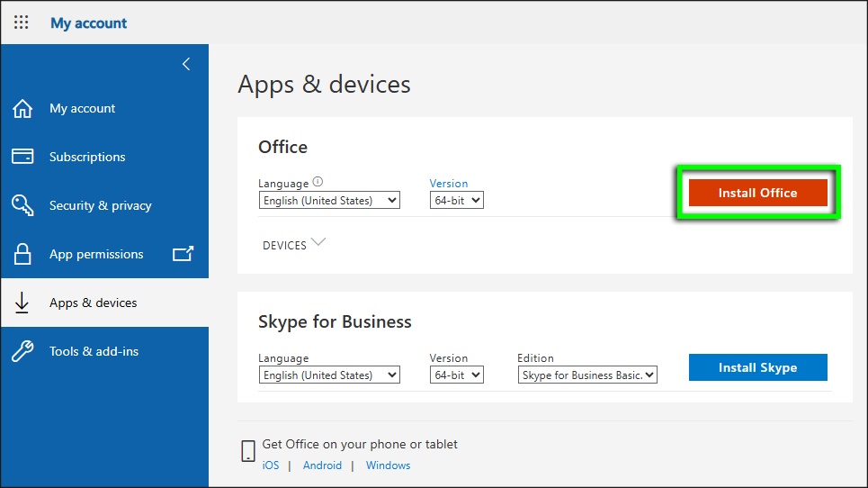Open the Skype for Business Edition dropdown

coord(587,375)
